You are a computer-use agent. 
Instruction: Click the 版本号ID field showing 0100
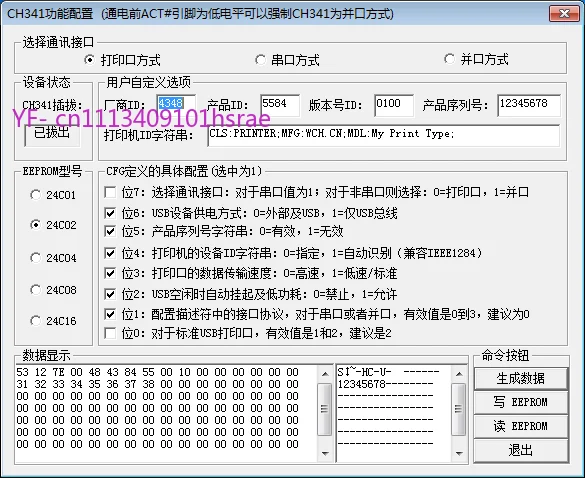(x=394, y=105)
